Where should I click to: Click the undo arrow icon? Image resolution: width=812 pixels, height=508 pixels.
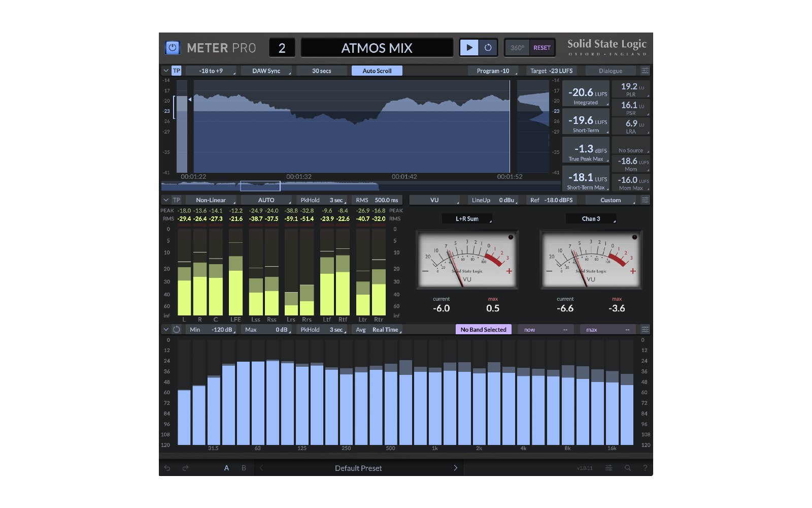167,468
